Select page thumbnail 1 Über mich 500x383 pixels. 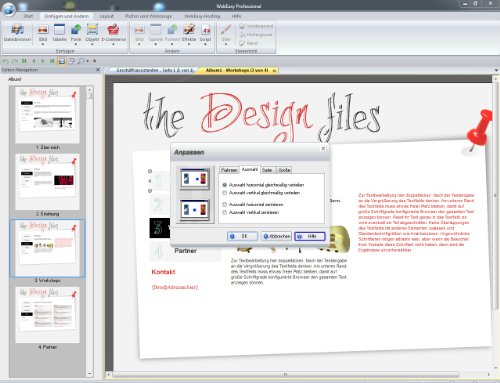tap(47, 114)
